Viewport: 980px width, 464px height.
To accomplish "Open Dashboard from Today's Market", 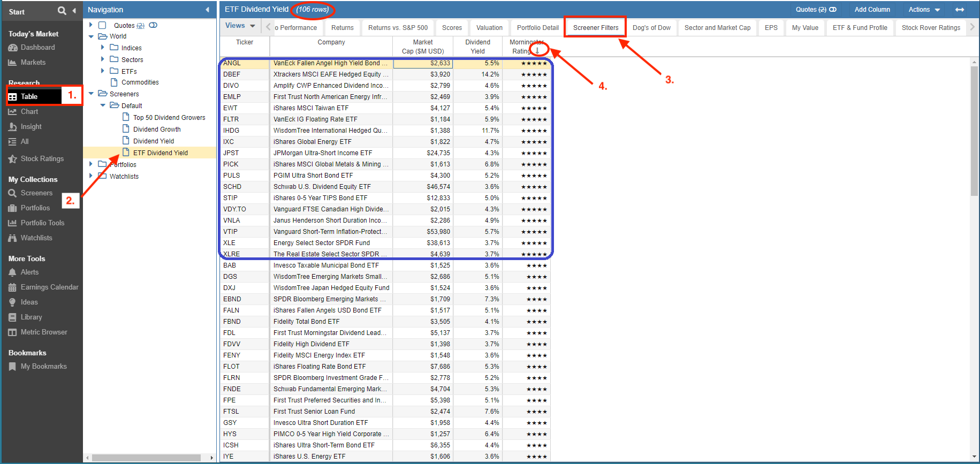I will (32, 48).
